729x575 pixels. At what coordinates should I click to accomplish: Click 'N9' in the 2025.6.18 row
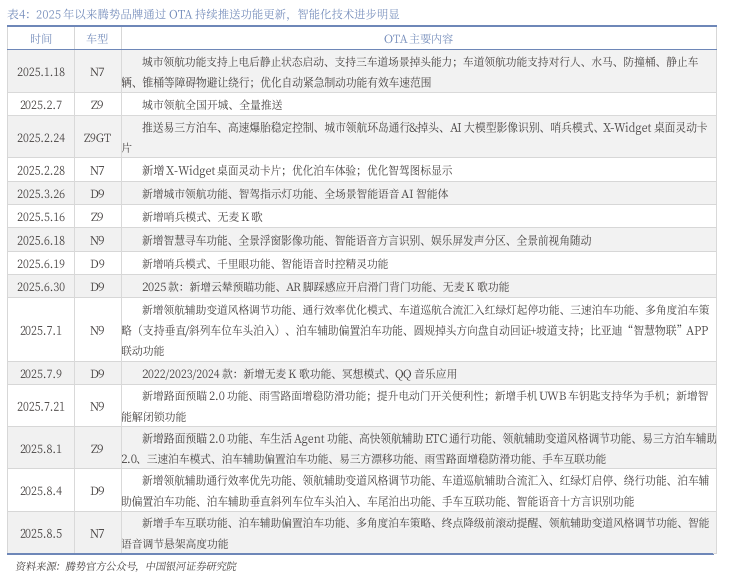[97, 240]
